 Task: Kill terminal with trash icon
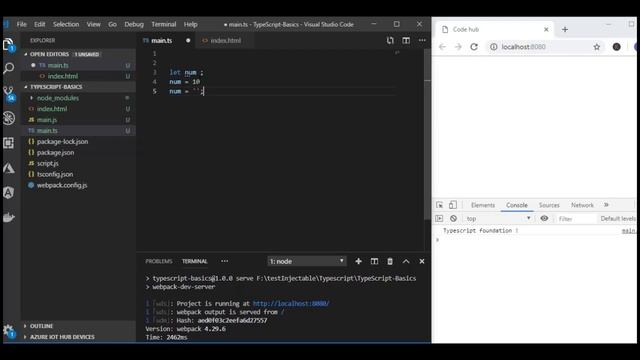[x=390, y=261]
